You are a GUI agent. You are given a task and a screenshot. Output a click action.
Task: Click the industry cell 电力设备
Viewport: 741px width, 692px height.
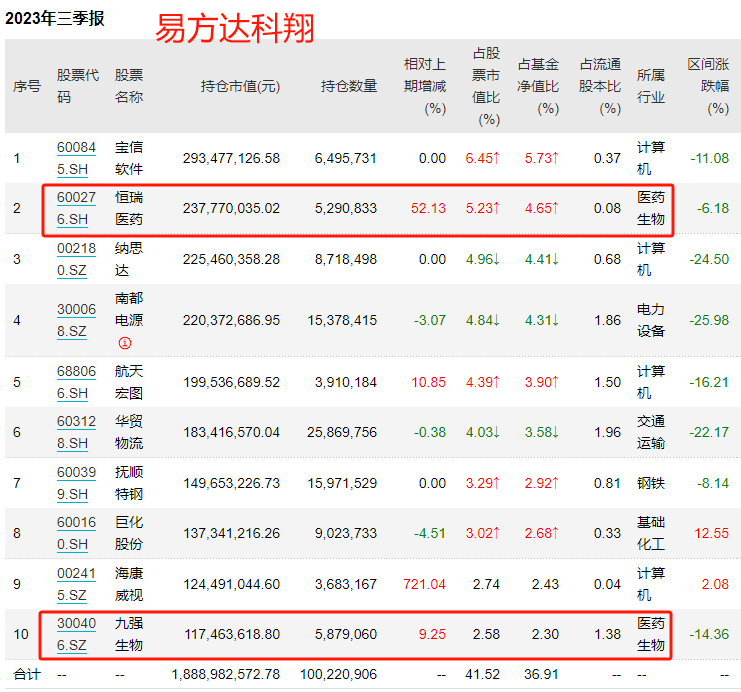(x=651, y=320)
